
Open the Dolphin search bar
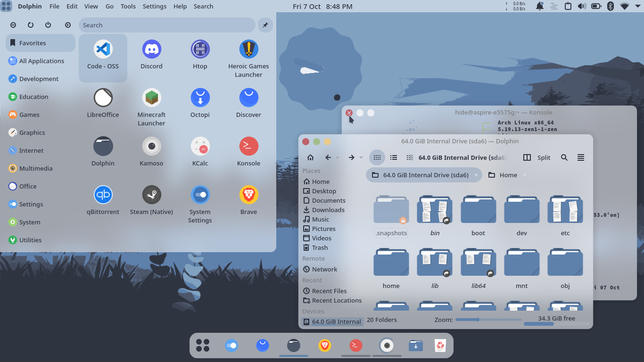(x=564, y=157)
